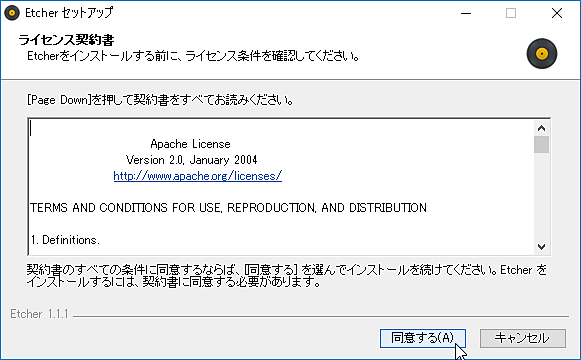Click the [Page Down] instruction text
581x360 pixels.
point(160,100)
